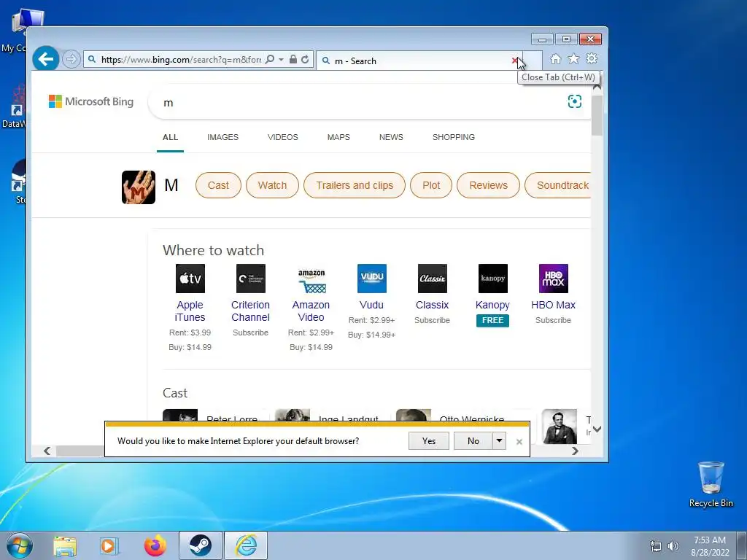Click the Kanopy logo icon

tap(492, 279)
